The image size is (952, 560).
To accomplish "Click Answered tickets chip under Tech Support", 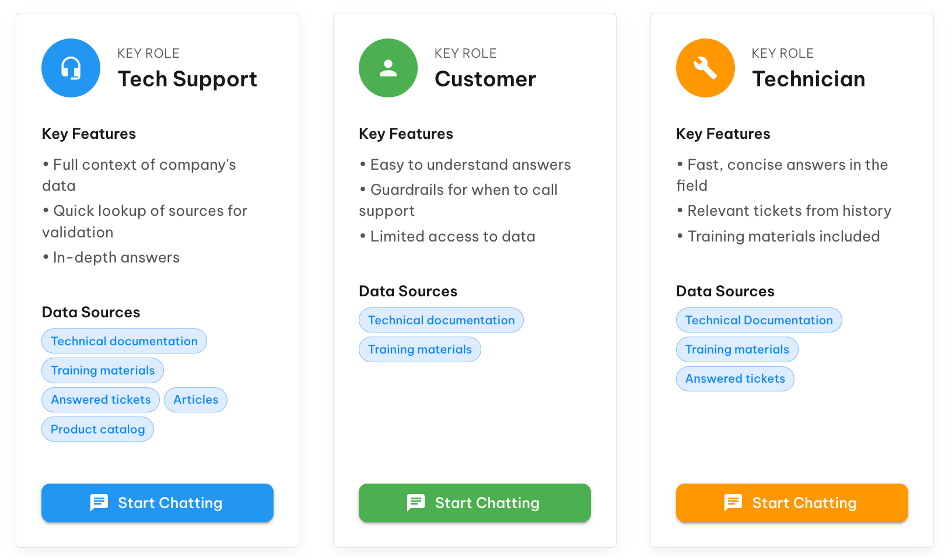I will point(100,400).
